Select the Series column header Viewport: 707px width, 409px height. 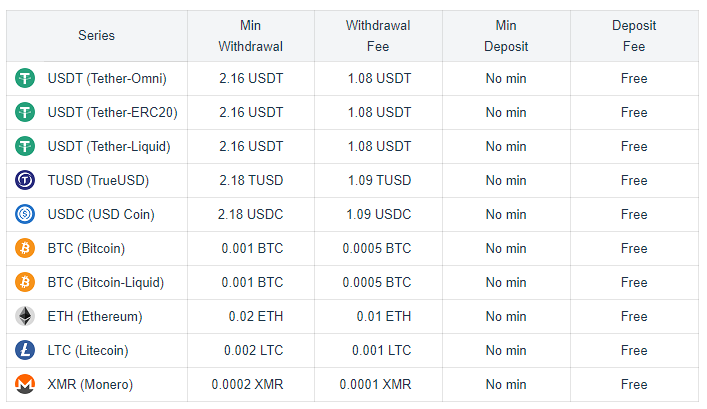[96, 36]
